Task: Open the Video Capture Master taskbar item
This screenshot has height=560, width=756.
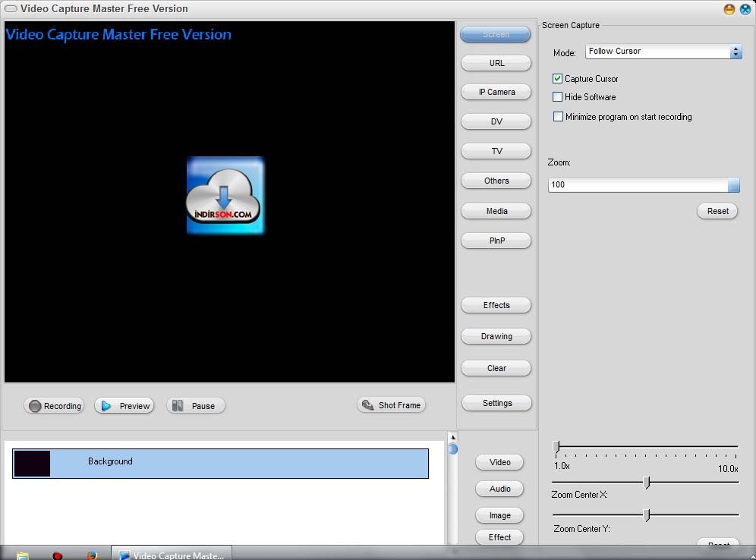Action: 172,554
